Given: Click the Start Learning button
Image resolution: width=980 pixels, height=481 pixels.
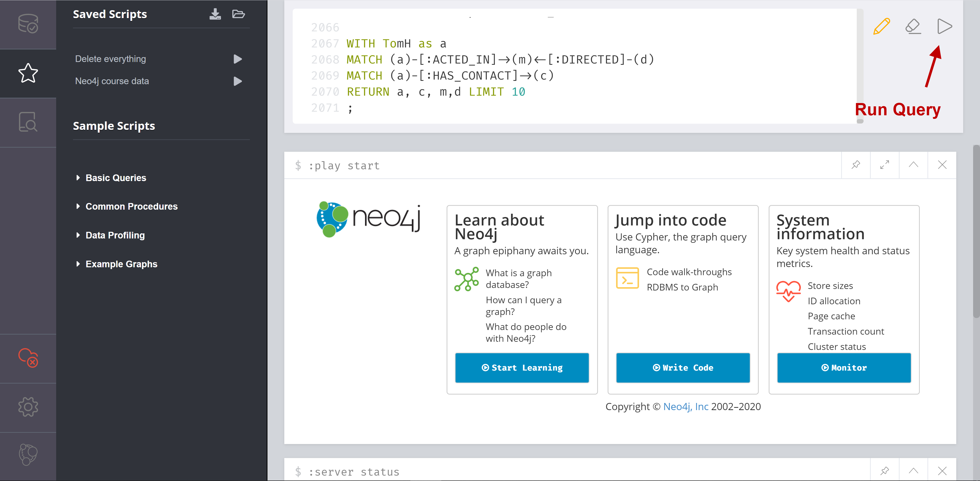Looking at the screenshot, I should (x=522, y=368).
